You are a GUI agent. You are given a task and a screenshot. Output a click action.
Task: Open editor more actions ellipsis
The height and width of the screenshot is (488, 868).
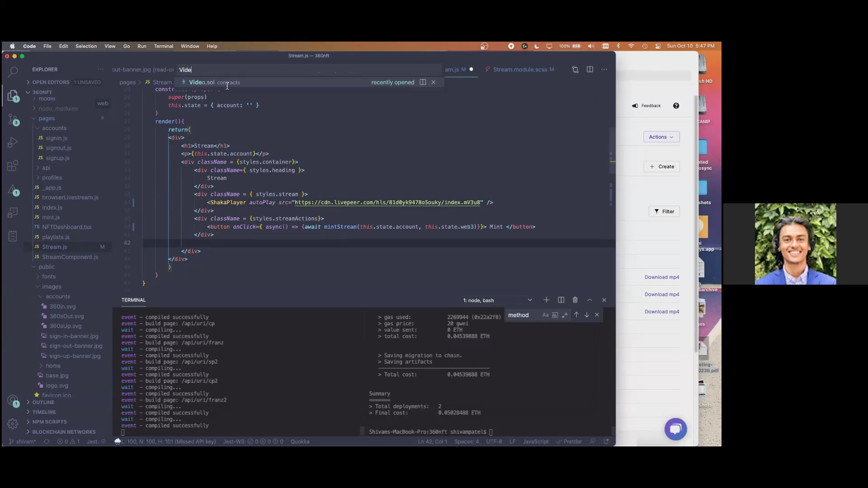pyautogui.click(x=604, y=70)
